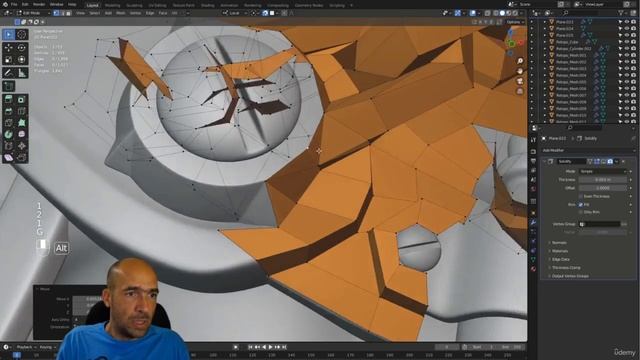Select the Spin tool
Image resolution: width=640 pixels, height=360 pixels.
[9, 134]
